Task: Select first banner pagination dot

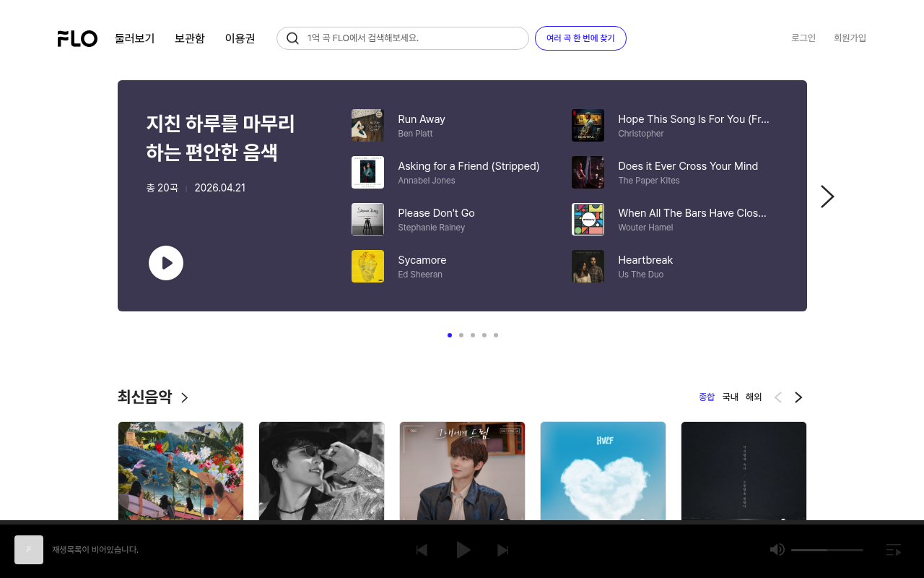Action: point(450,335)
